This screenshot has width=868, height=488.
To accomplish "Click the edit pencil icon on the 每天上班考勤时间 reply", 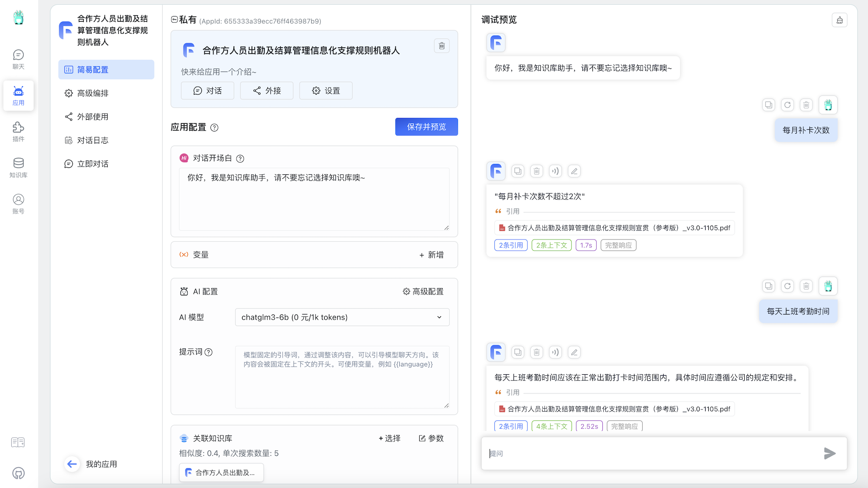I will [x=574, y=352].
